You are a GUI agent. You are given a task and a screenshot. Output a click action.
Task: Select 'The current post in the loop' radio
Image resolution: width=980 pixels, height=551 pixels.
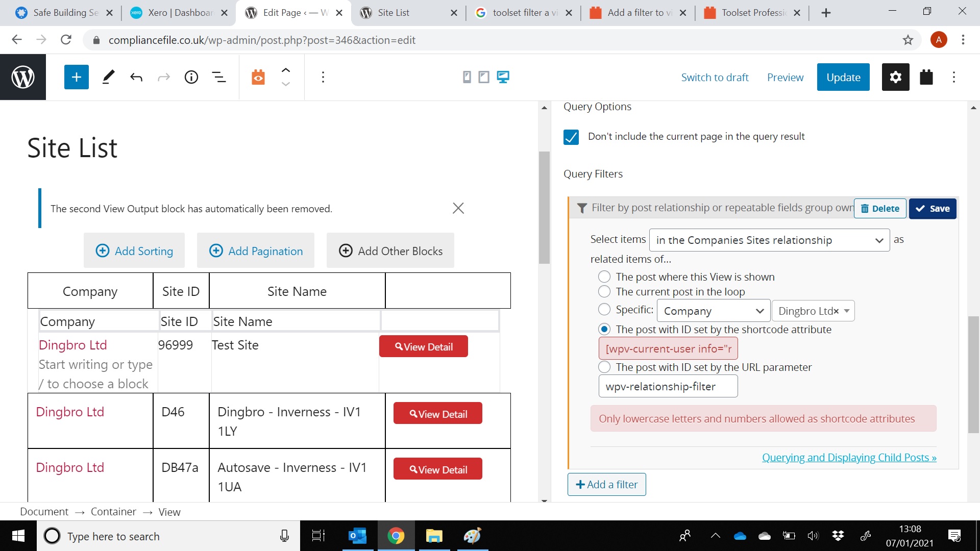(604, 291)
